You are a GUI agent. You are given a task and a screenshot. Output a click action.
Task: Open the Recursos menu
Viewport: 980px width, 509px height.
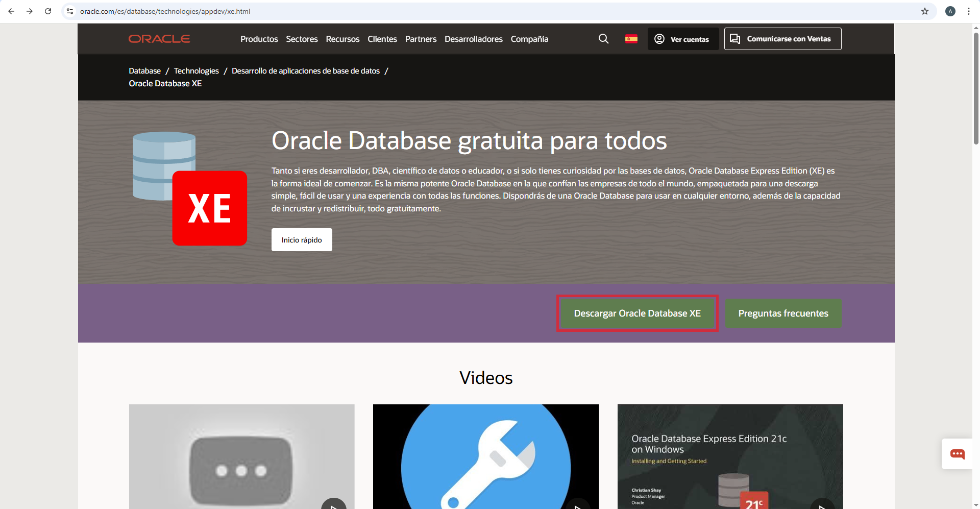point(342,39)
